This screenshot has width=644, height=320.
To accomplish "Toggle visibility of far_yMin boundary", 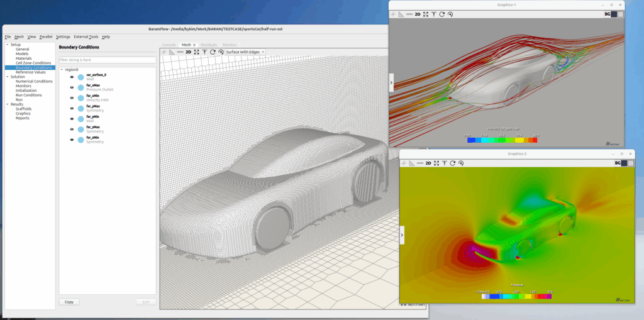I will click(72, 119).
